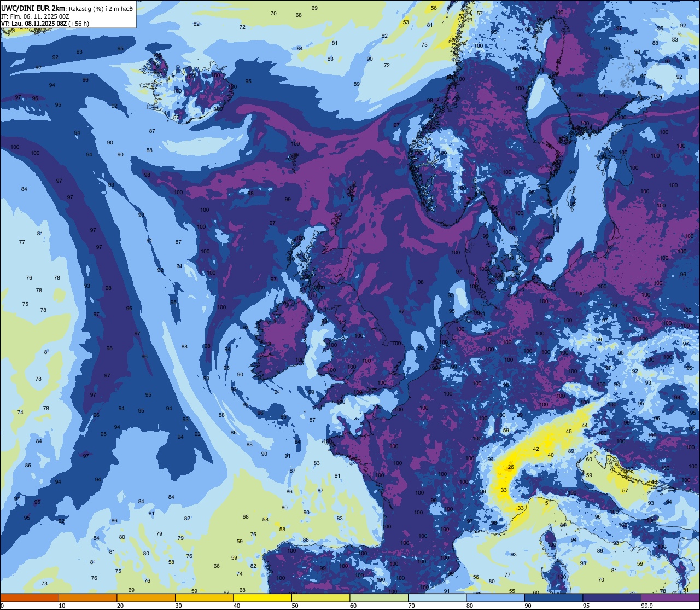This screenshot has height=610, width=700.
Task: Click the humidity value "26" on the map
Action: pyautogui.click(x=511, y=467)
